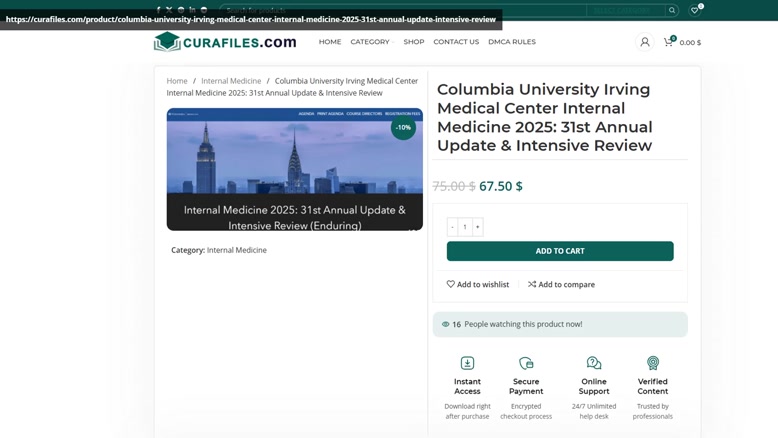Expand the CATEGORY menu
778x438 pixels.
pyautogui.click(x=372, y=42)
